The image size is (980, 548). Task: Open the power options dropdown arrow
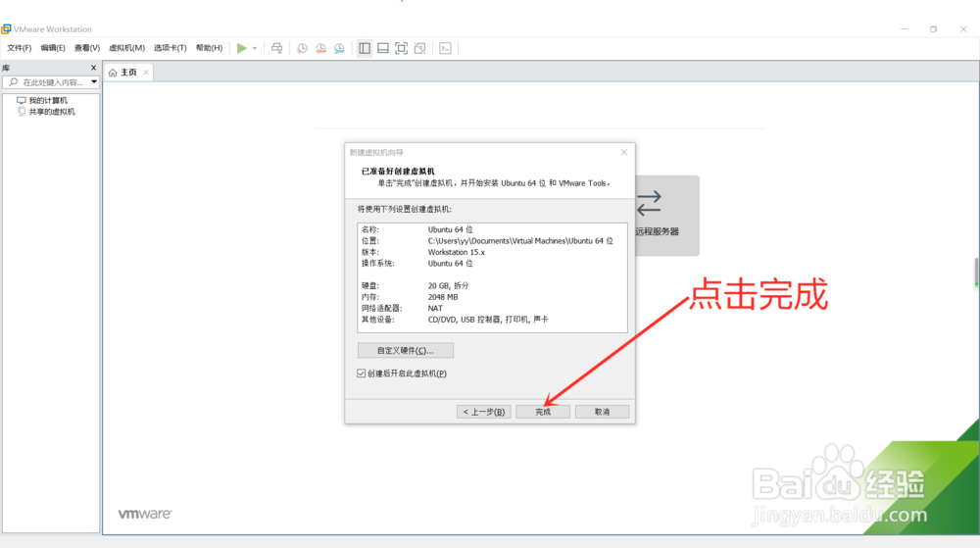point(255,48)
